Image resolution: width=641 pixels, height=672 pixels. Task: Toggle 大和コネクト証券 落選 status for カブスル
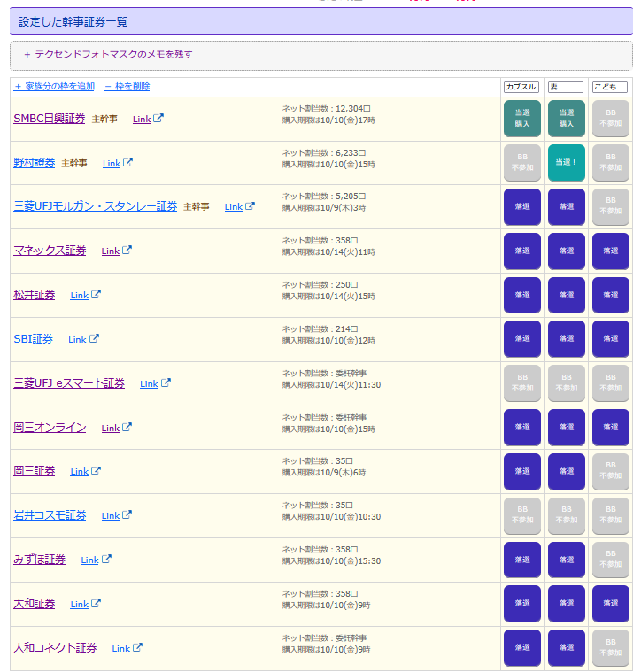tap(522, 647)
